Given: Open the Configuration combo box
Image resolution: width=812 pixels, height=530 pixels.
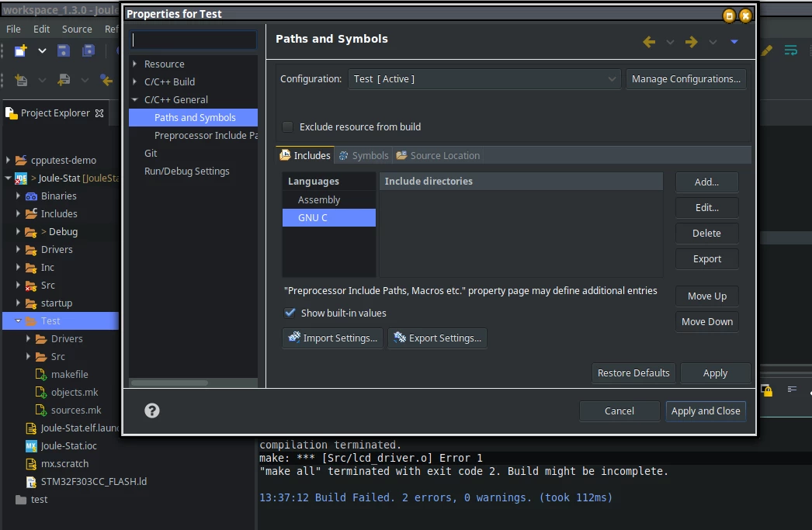Looking at the screenshot, I should click(484, 79).
